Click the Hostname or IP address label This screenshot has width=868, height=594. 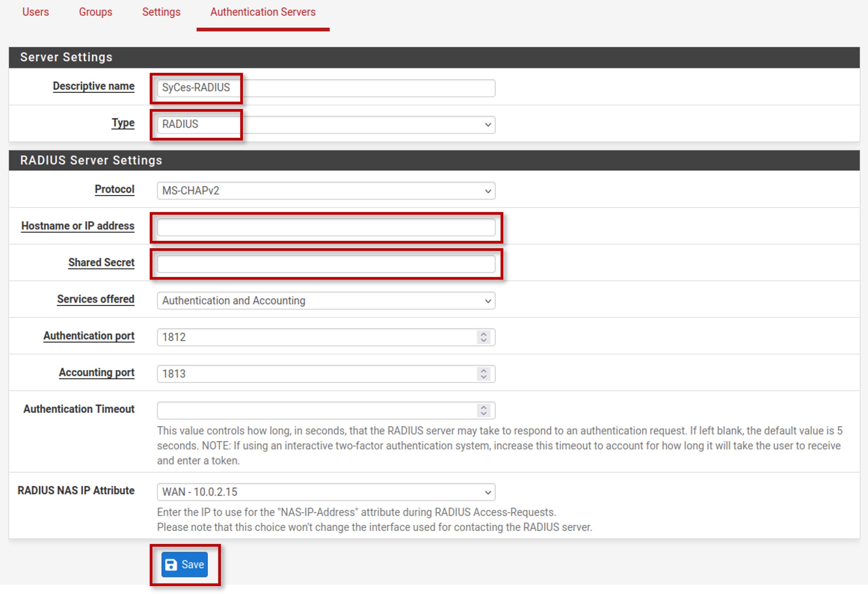pyautogui.click(x=78, y=226)
